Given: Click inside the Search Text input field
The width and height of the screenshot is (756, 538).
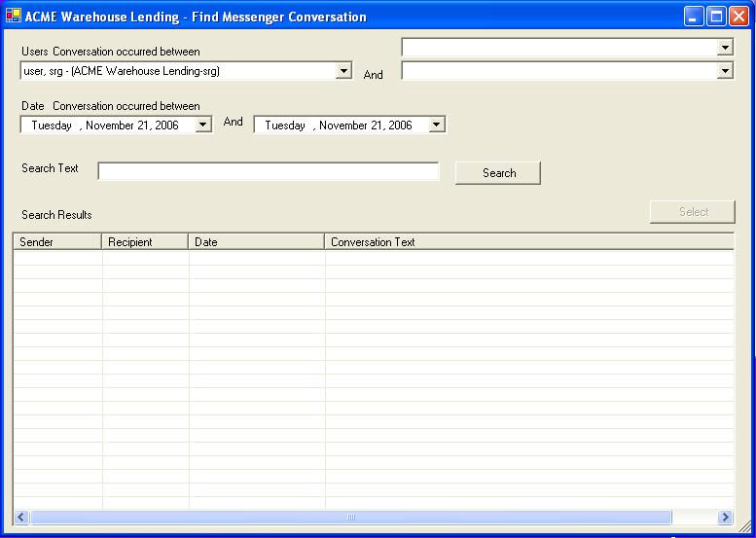Looking at the screenshot, I should [x=269, y=171].
